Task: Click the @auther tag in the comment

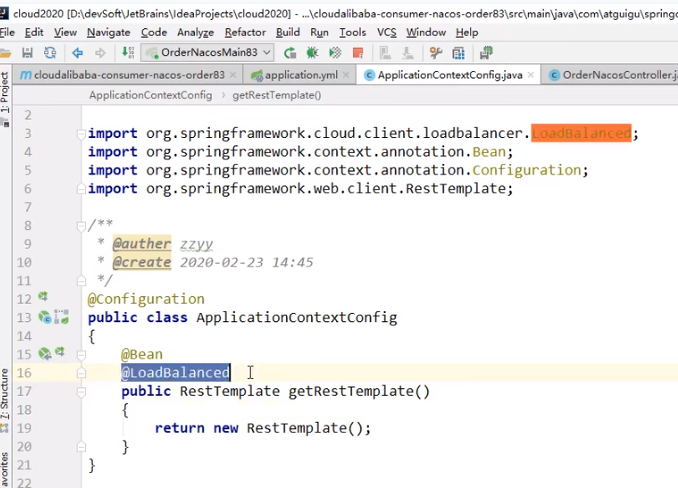Action: click(x=142, y=244)
